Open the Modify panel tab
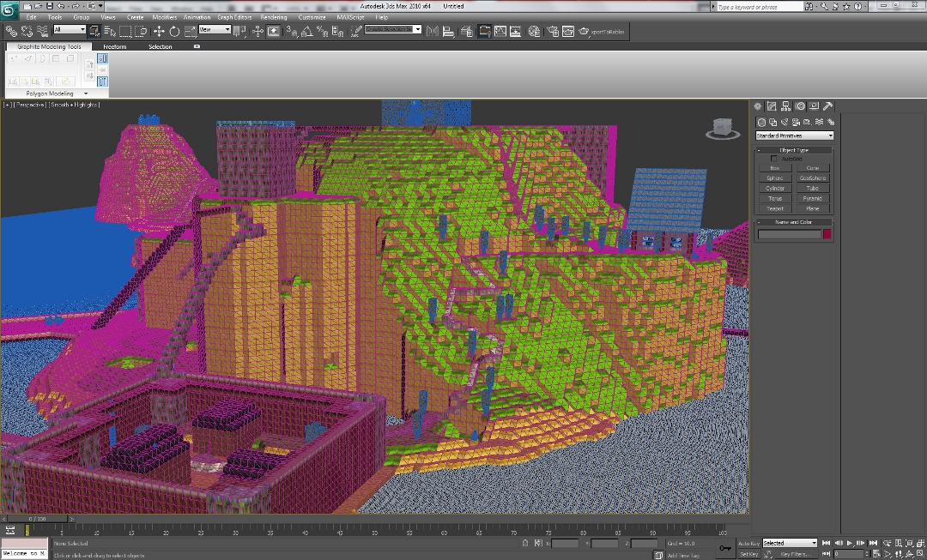 click(772, 106)
